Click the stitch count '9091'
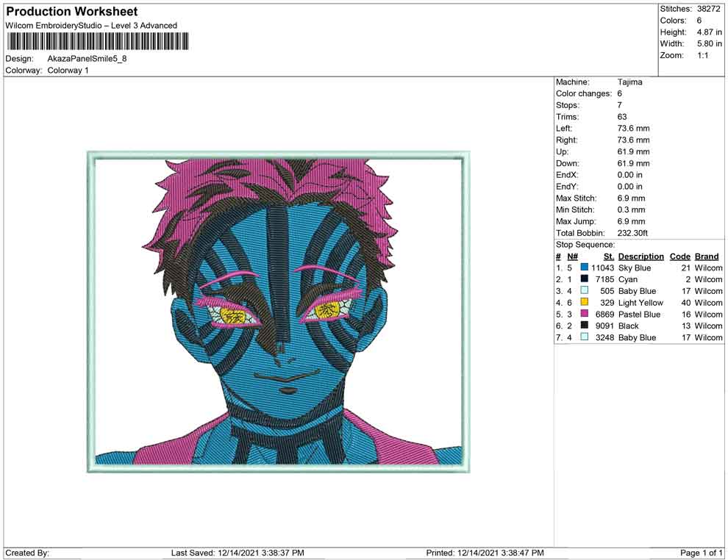 point(605,326)
